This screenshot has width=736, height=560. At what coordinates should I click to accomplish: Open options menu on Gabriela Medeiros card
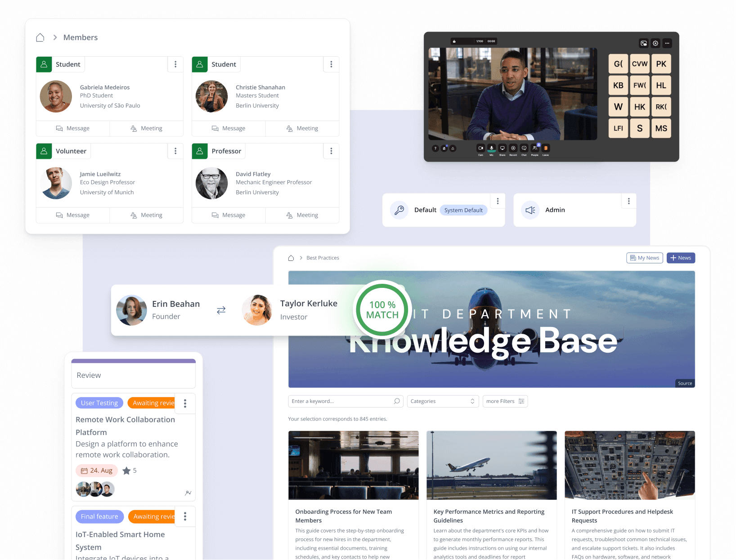[x=175, y=64]
